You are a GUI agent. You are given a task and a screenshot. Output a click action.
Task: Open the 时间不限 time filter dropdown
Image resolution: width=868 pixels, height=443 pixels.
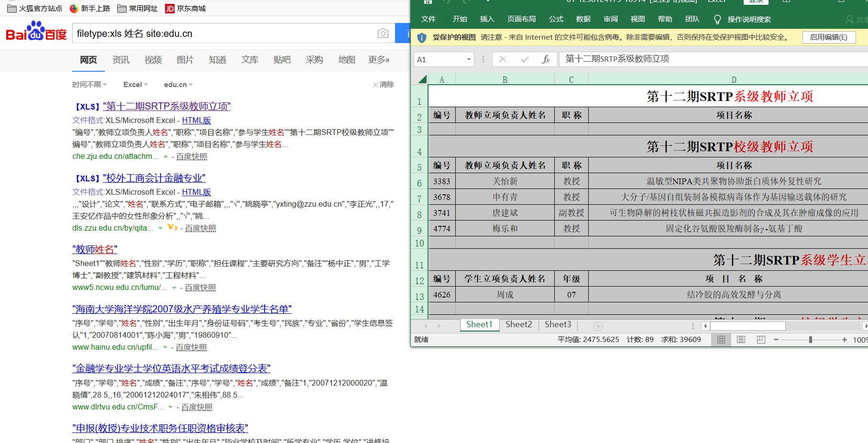coord(89,85)
